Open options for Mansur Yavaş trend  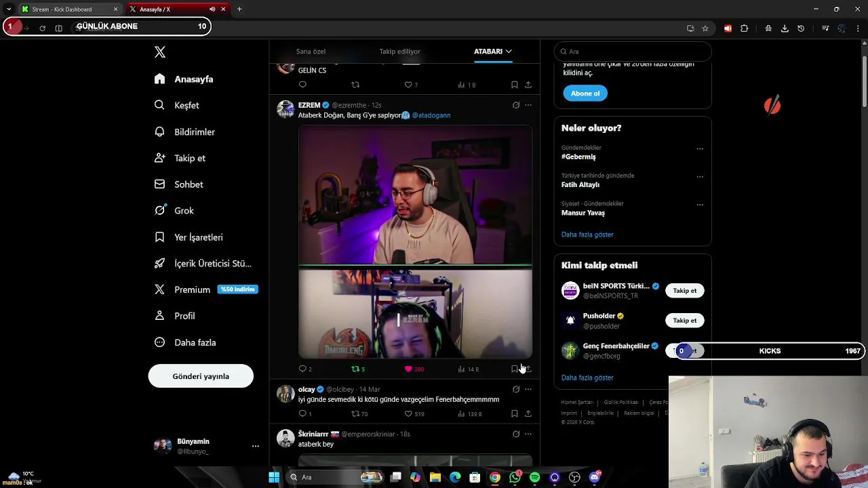click(700, 204)
